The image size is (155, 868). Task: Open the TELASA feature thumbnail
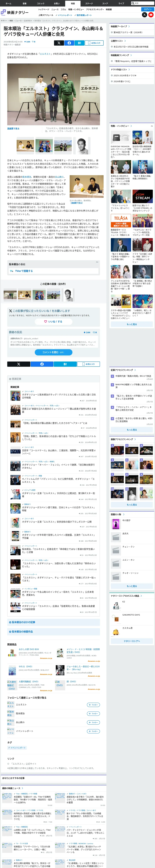(121, 221)
